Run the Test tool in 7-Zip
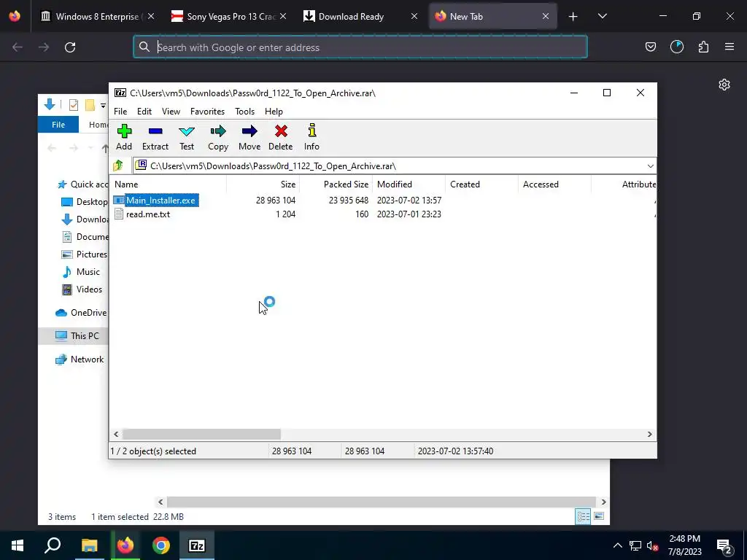This screenshot has height=560, width=747. [x=187, y=138]
